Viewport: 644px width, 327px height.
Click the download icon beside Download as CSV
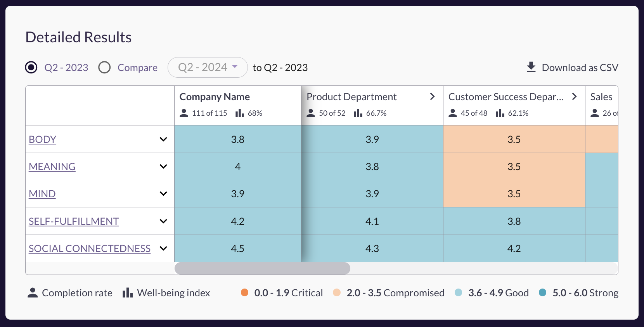[531, 67]
